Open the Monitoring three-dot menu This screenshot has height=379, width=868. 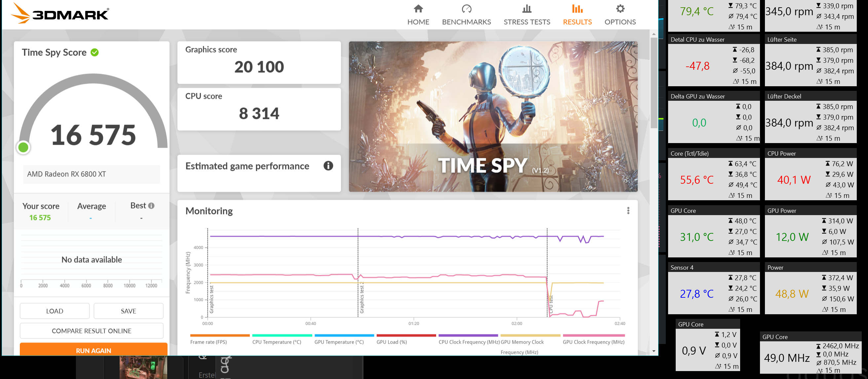coord(628,211)
